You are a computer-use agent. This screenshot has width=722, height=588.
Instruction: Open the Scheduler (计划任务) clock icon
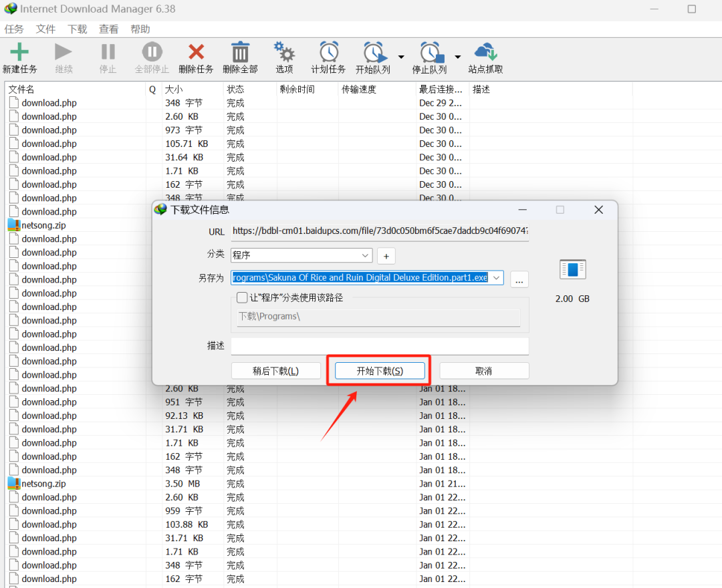click(329, 52)
